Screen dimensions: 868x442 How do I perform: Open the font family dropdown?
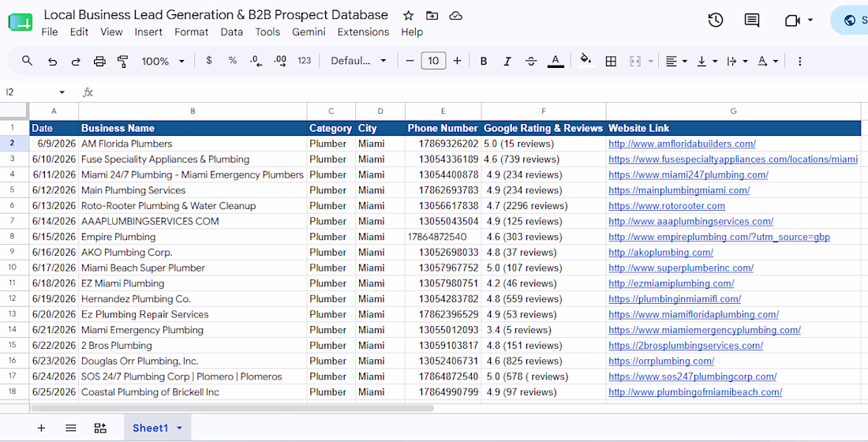358,61
